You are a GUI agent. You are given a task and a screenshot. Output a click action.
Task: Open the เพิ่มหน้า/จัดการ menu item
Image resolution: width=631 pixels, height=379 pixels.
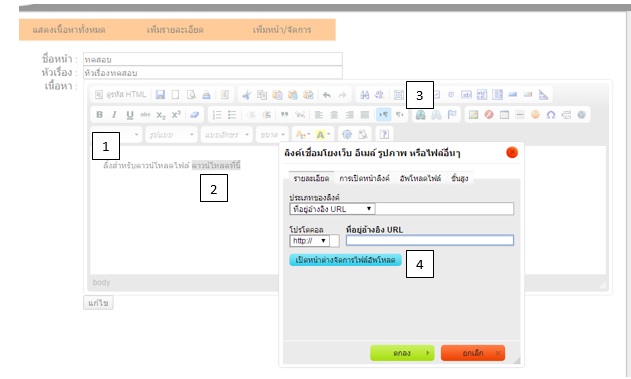[282, 30]
